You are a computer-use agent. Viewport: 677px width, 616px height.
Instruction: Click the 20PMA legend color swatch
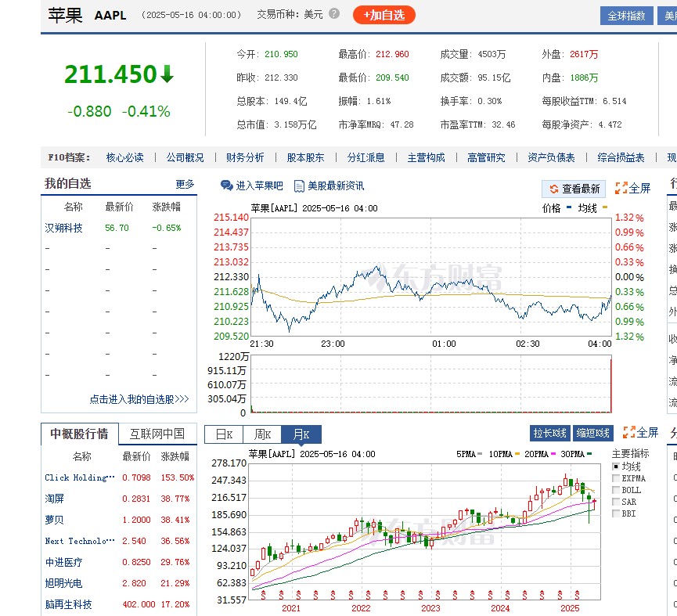(x=553, y=454)
